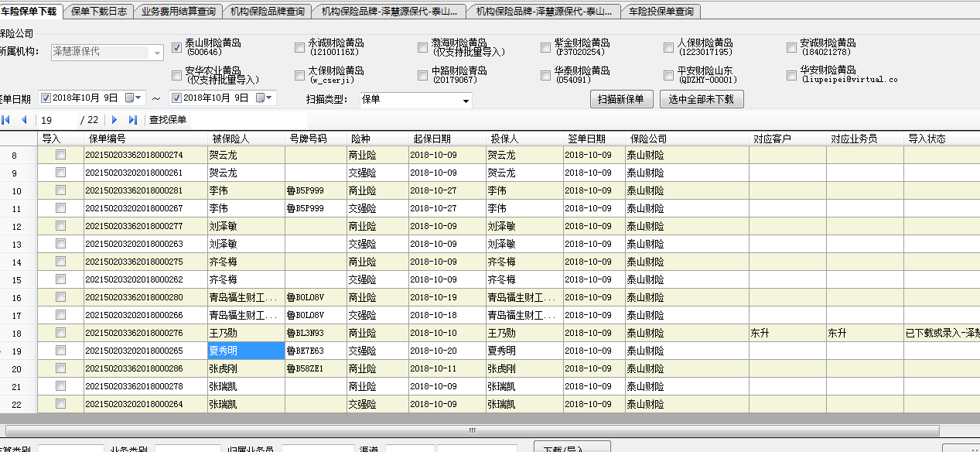Click the 扫描新保单 button

[x=622, y=99]
